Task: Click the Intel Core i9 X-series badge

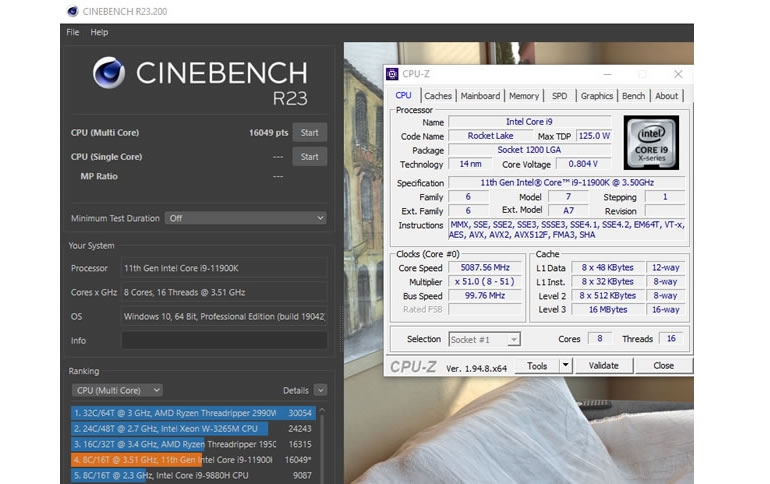Action: click(x=651, y=142)
